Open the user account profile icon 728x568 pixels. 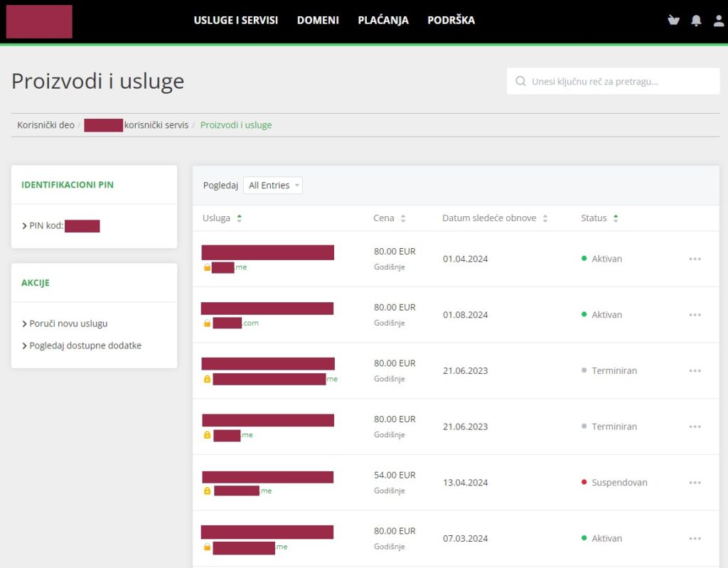[719, 21]
